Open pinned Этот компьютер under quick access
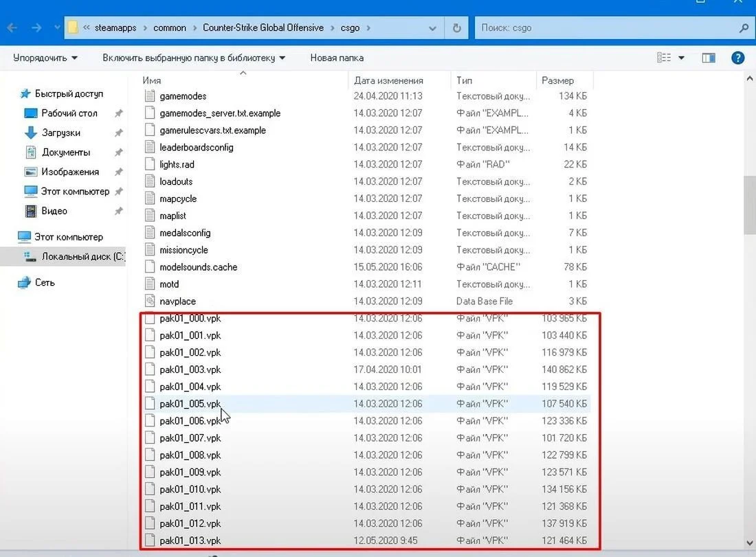The width and height of the screenshot is (756, 557). pos(75,192)
